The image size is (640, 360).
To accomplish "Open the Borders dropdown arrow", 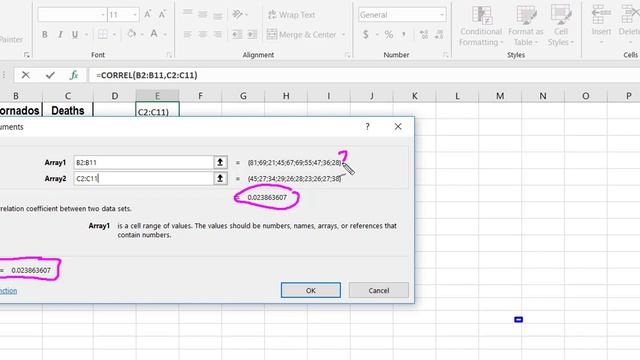I will pyautogui.click(x=115, y=35).
